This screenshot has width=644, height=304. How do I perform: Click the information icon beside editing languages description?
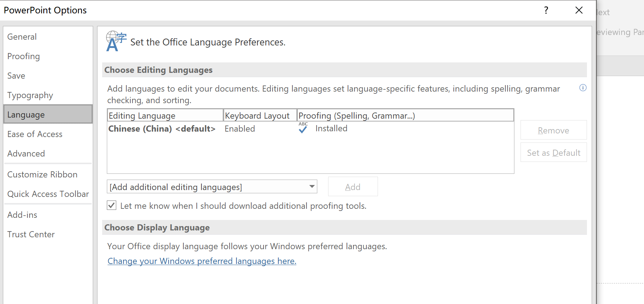(x=583, y=88)
